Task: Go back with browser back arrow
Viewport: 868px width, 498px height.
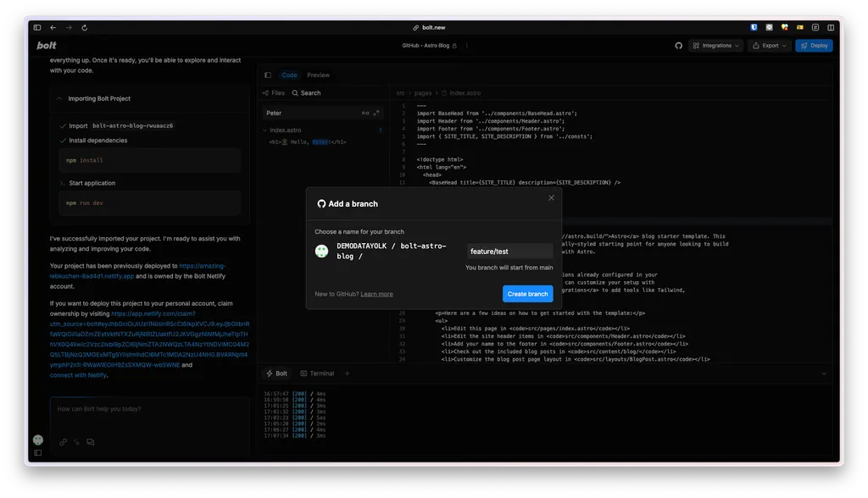Action: [x=53, y=28]
